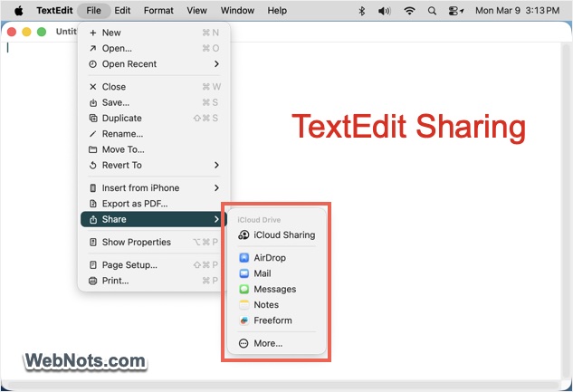Screen dimensions: 573x392
Task: Click the Freeform app icon
Action: point(244,320)
